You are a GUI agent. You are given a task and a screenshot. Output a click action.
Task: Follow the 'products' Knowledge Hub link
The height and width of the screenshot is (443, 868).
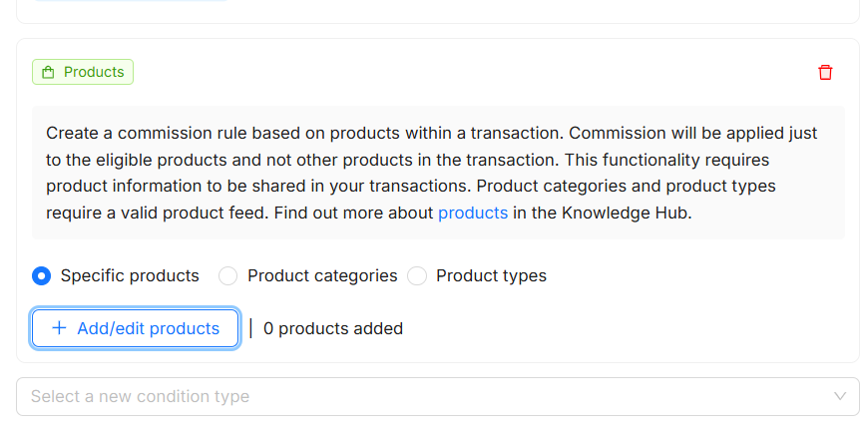(x=473, y=213)
